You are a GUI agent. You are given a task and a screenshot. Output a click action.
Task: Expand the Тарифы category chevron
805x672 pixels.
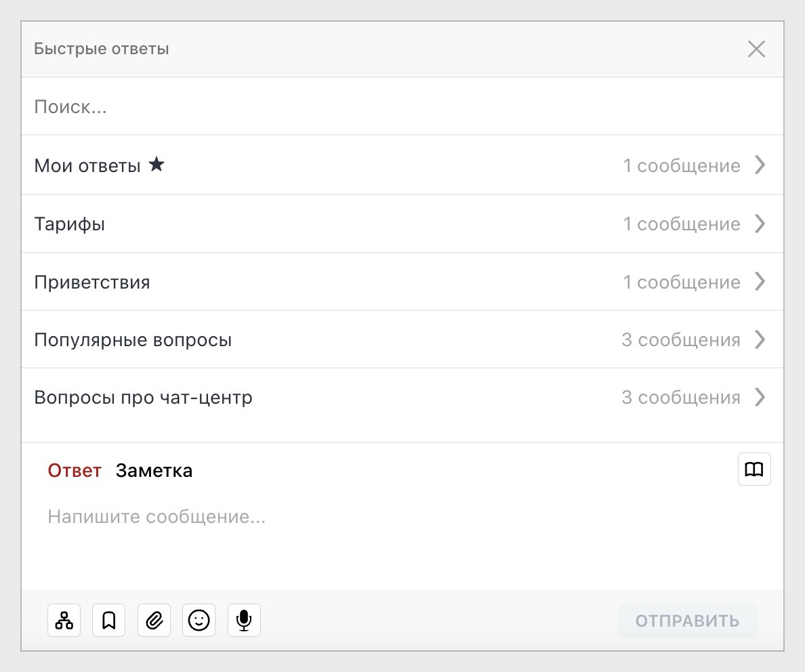click(760, 224)
